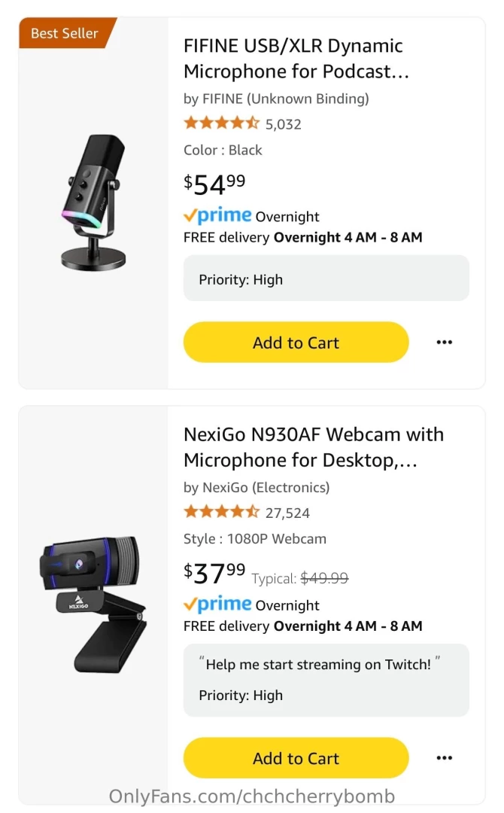The image size is (504, 813).
Task: Open the FIFINE microphone product image
Action: point(94,202)
